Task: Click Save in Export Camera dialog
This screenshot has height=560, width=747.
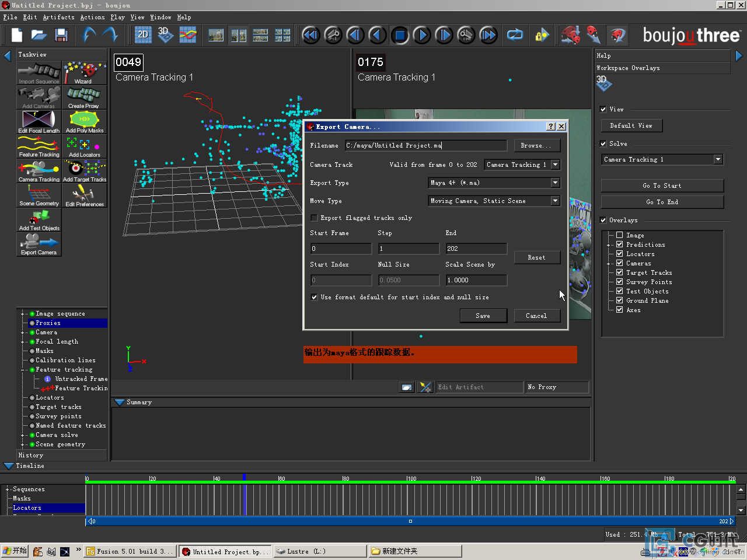Action: point(483,316)
